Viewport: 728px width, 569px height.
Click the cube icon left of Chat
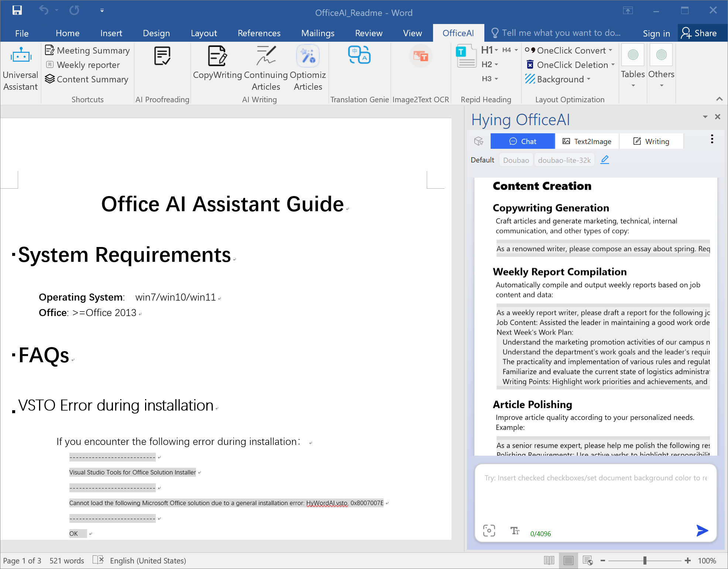pyautogui.click(x=479, y=141)
